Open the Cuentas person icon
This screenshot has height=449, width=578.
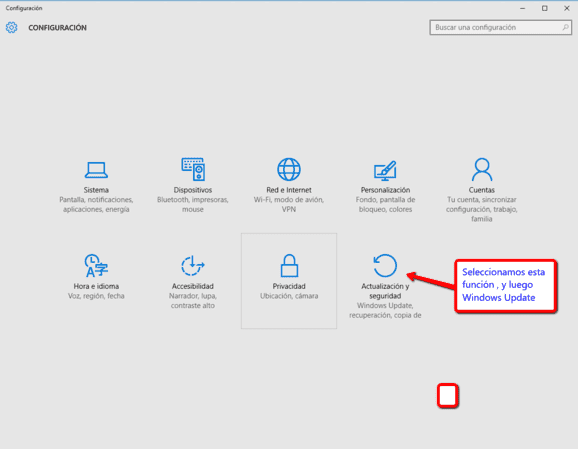pos(482,169)
